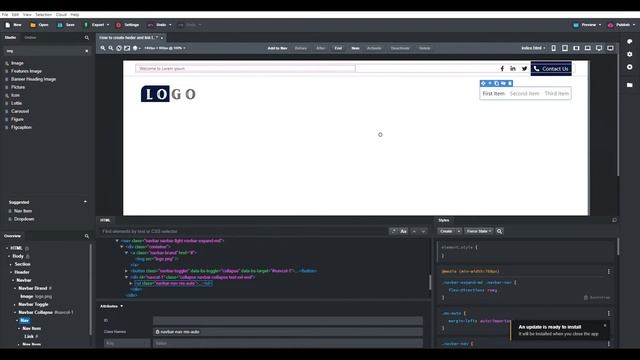Open the Export dropdown arrow
The image size is (640, 360).
click(108, 25)
